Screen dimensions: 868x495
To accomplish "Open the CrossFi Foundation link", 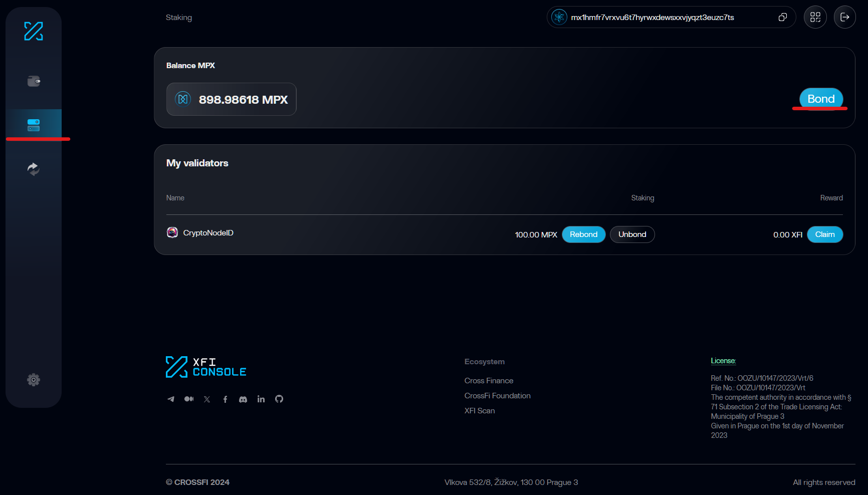I will point(497,396).
